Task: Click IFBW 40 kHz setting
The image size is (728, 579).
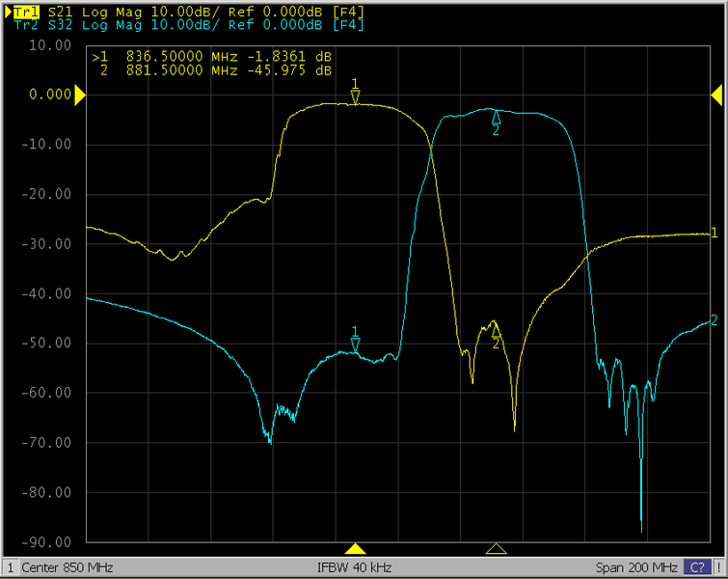Action: click(354, 567)
